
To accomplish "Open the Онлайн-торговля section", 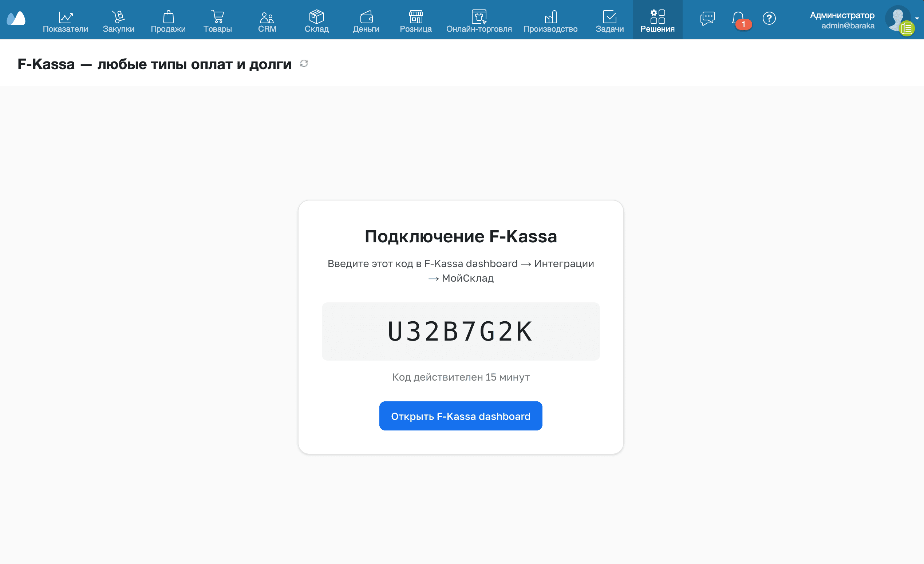I will click(x=479, y=21).
